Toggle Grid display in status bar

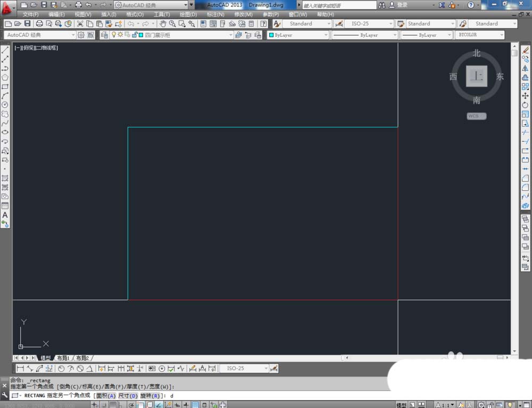[x=113, y=405]
